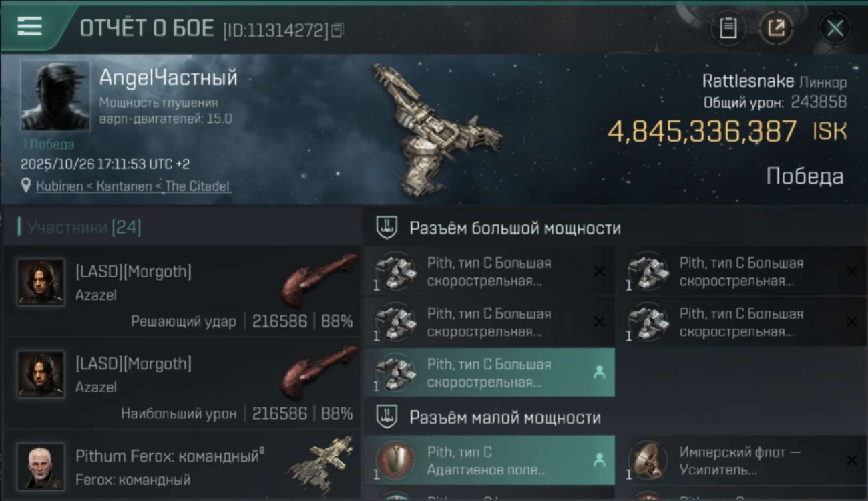Click the share report icon
Screen dimensions: 868x501
click(x=776, y=28)
